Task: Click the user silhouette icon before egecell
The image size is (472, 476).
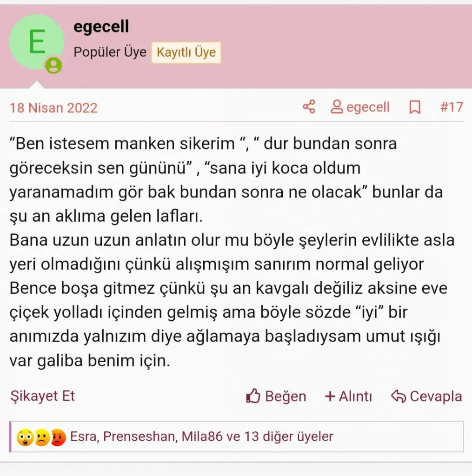Action: click(337, 107)
